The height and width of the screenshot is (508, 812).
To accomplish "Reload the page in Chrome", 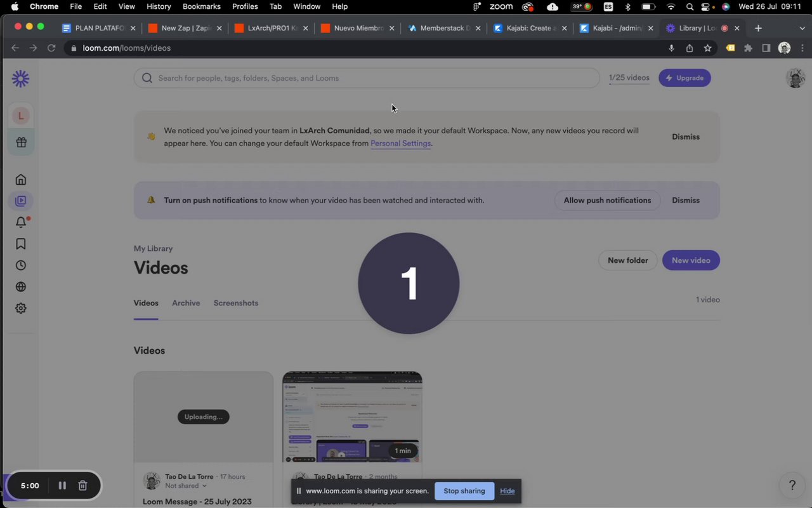I will (x=51, y=48).
